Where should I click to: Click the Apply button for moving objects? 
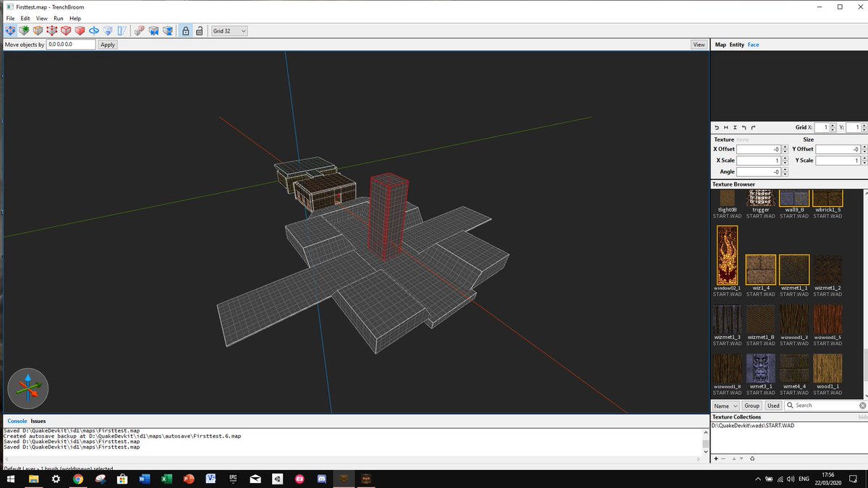click(x=107, y=44)
